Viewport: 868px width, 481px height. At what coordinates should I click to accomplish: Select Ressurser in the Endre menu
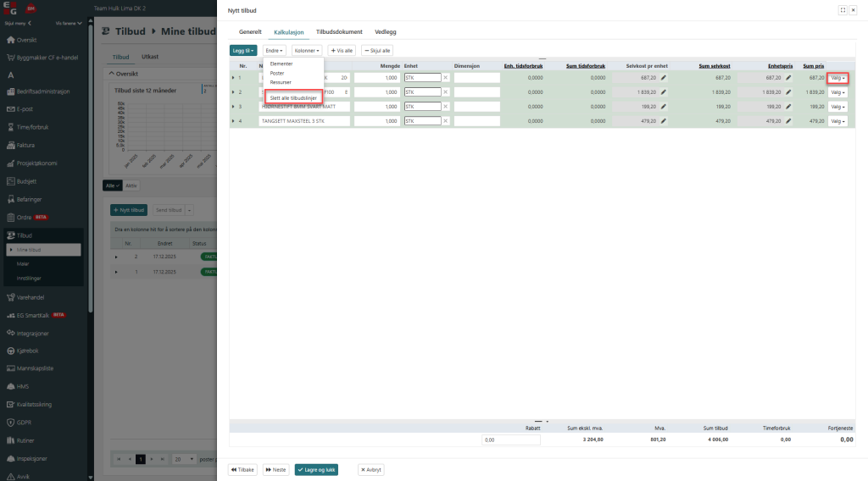281,82
